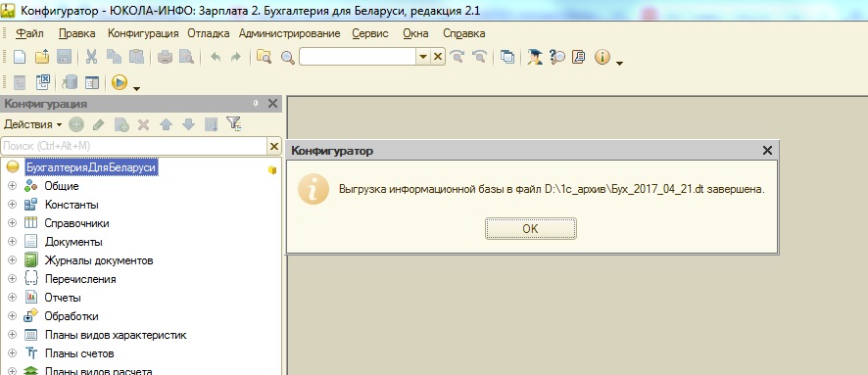
Task: Click the Paste clipboard icon
Action: tap(136, 57)
